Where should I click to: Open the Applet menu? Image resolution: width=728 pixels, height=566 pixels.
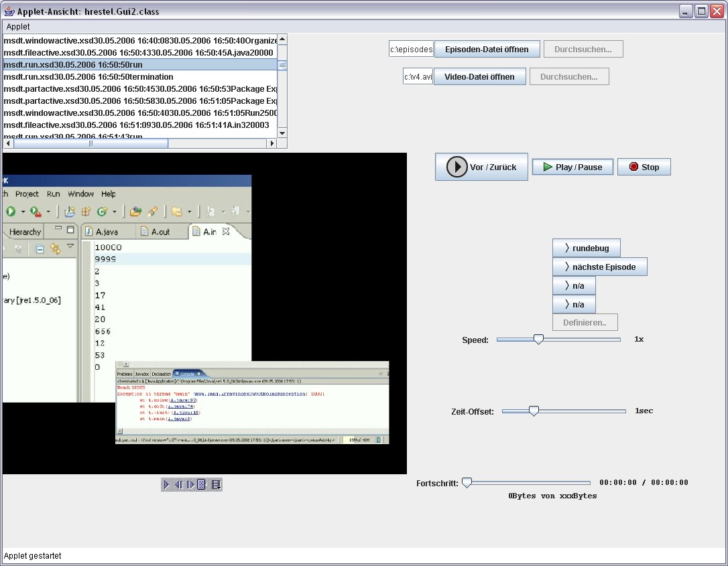18,26
